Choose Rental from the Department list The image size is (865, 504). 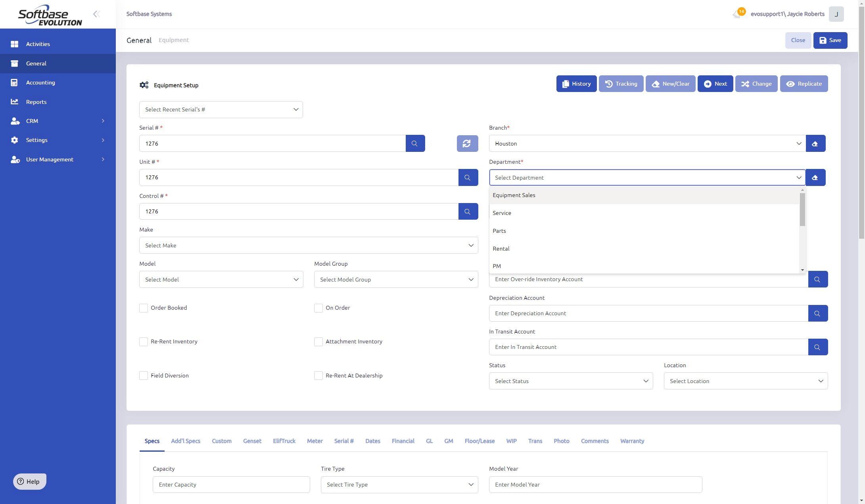point(501,249)
